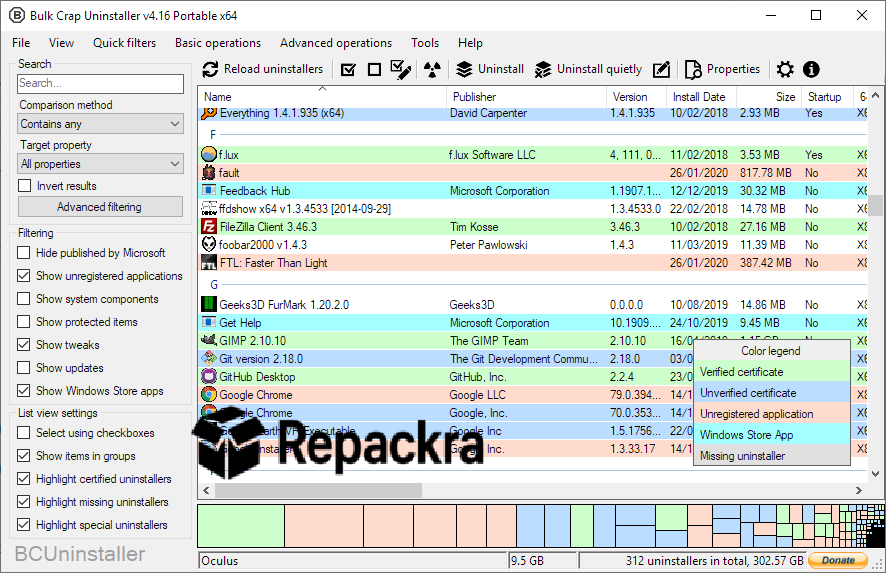This screenshot has width=886, height=573.
Task: Click the uncheck-all empty square icon
Action: pyautogui.click(x=374, y=70)
